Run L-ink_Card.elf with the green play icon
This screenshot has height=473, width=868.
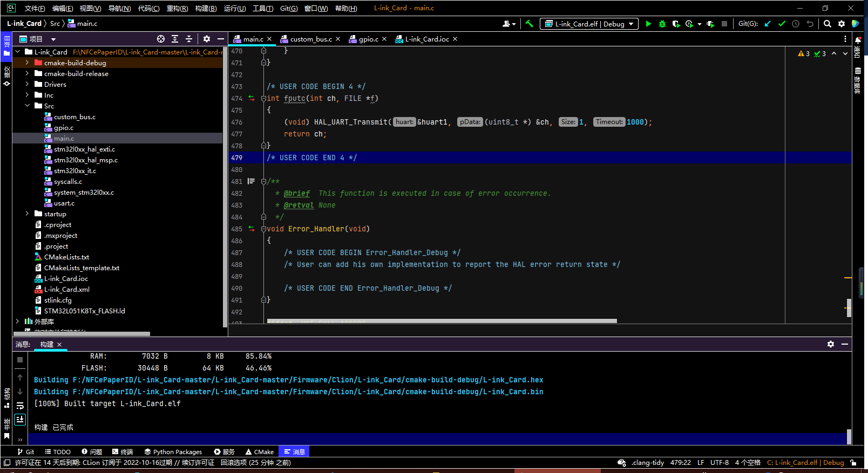click(648, 24)
